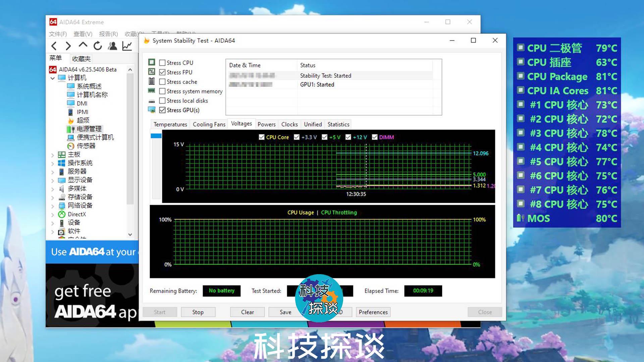Switch to the Statistics tab

[337, 124]
